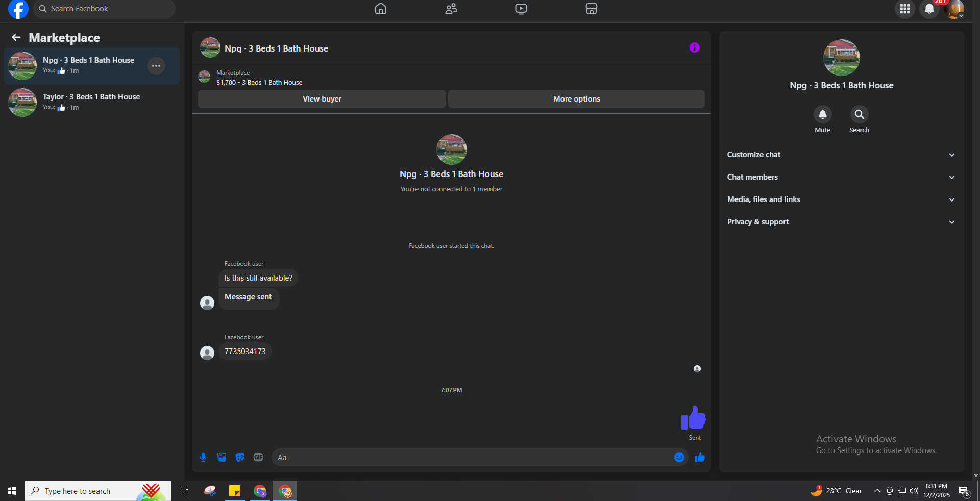Expand the Privacy & support section

(841, 222)
